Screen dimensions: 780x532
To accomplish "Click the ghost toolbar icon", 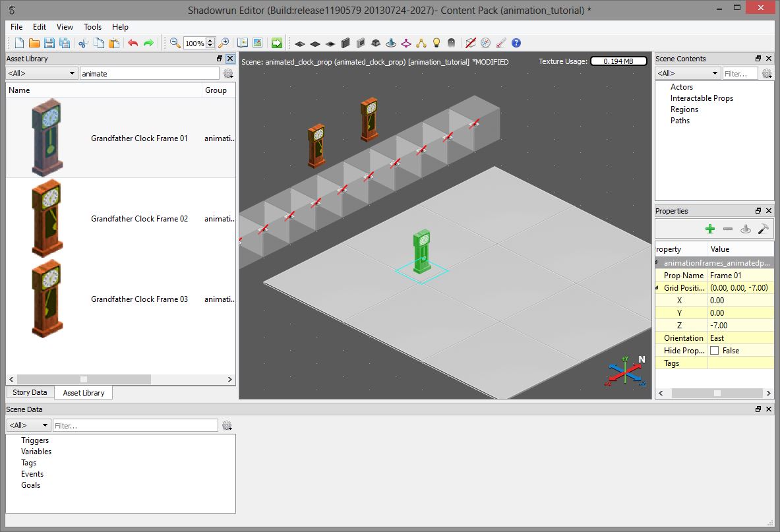I will 451,44.
